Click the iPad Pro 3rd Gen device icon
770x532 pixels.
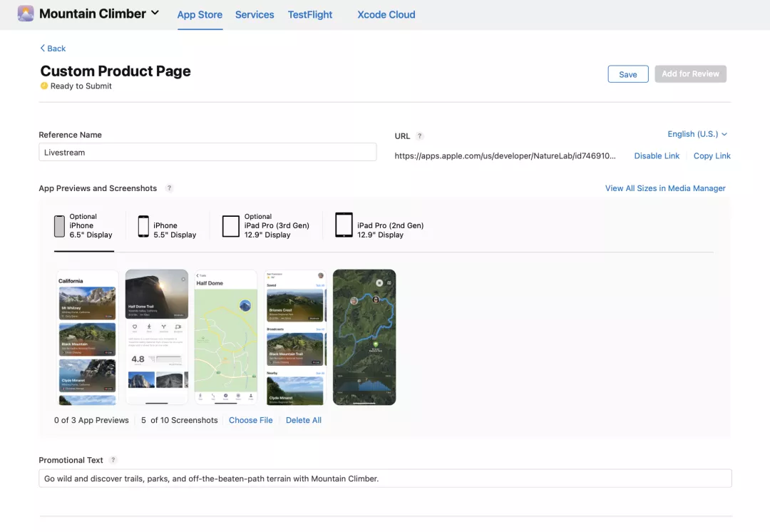point(230,227)
